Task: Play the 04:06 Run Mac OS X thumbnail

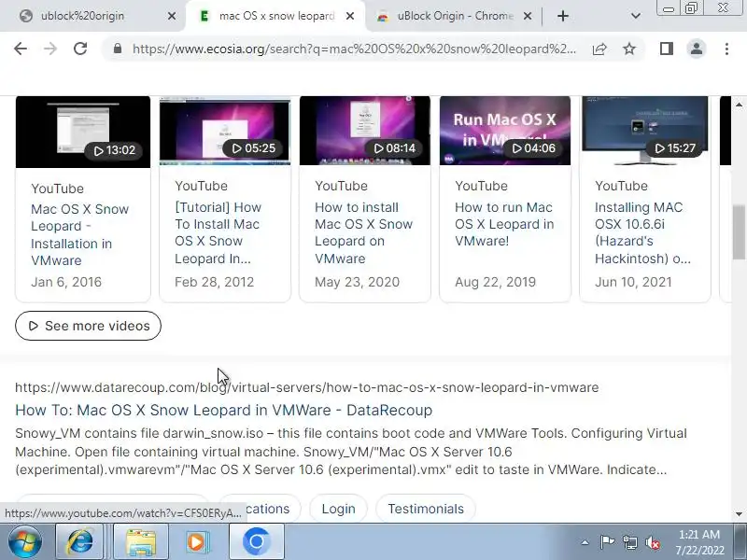Action: [x=505, y=131]
